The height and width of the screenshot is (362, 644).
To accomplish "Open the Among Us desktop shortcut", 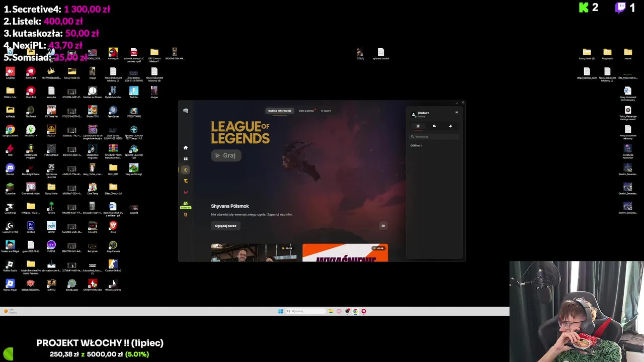I will click(x=113, y=54).
